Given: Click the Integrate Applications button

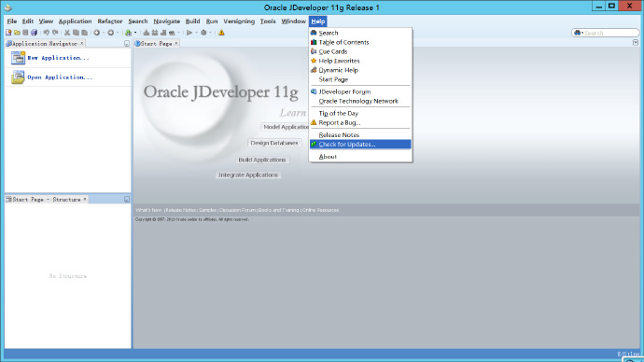Looking at the screenshot, I should click(x=248, y=174).
